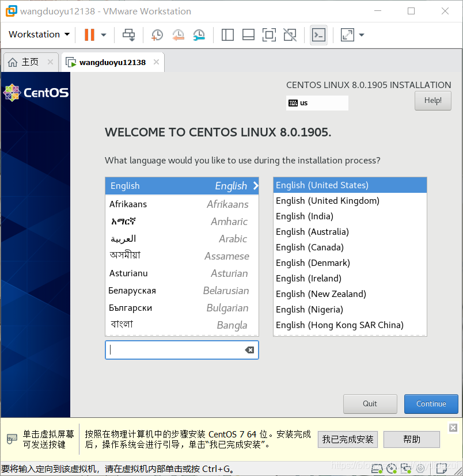The height and width of the screenshot is (476, 463).
Task: Dismiss the yellow install hint bar
Action: click(453, 428)
